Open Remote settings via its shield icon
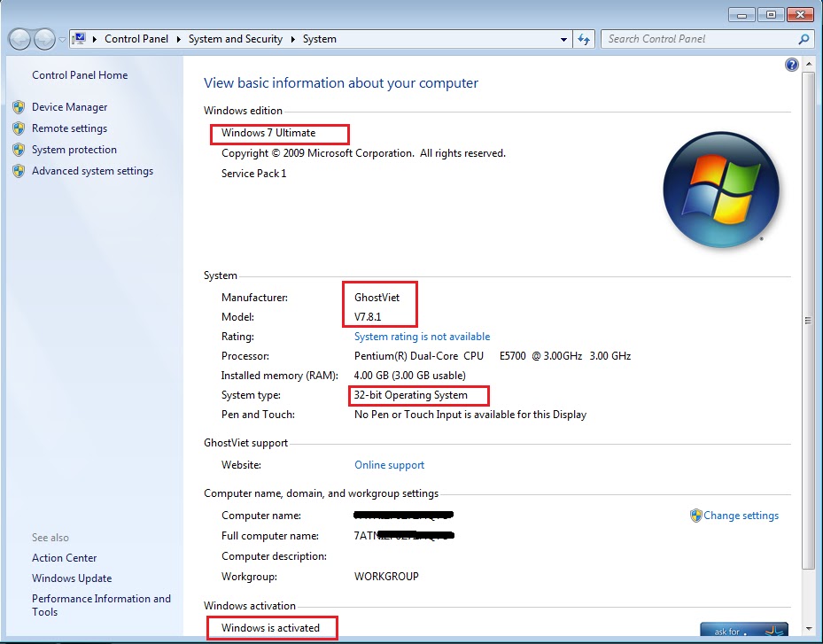 coord(19,128)
